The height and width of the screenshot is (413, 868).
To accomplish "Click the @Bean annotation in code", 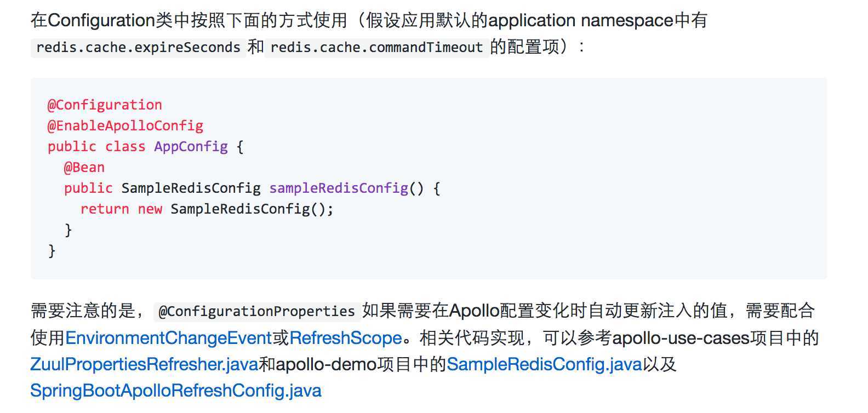I will (84, 167).
